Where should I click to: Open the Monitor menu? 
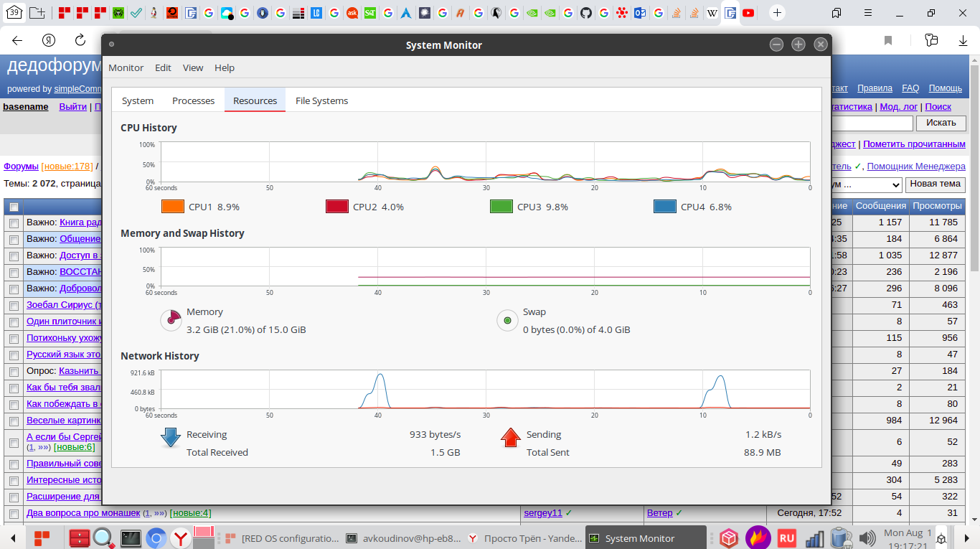pyautogui.click(x=126, y=67)
